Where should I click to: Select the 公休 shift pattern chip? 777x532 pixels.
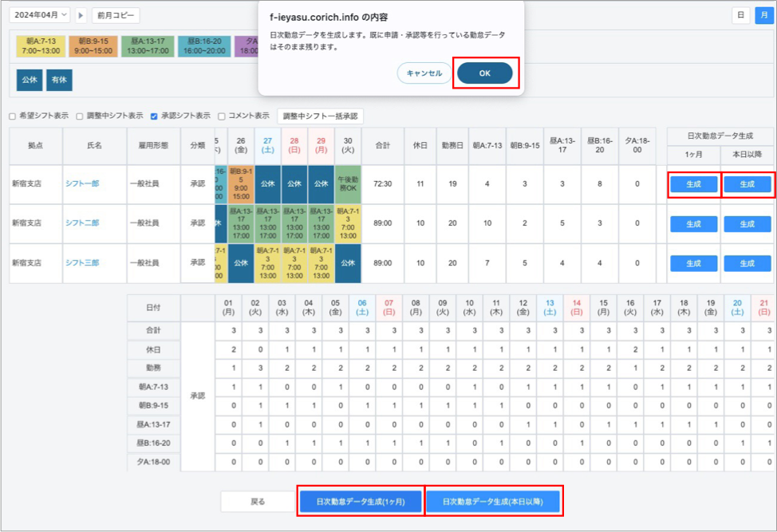point(30,80)
